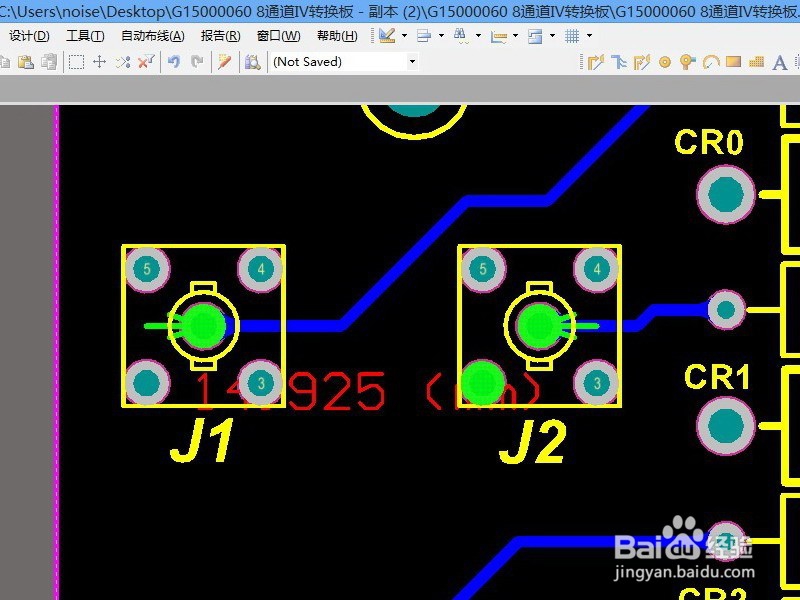This screenshot has width=800, height=600.
Task: Click pad 4 of connector J2
Action: click(597, 269)
